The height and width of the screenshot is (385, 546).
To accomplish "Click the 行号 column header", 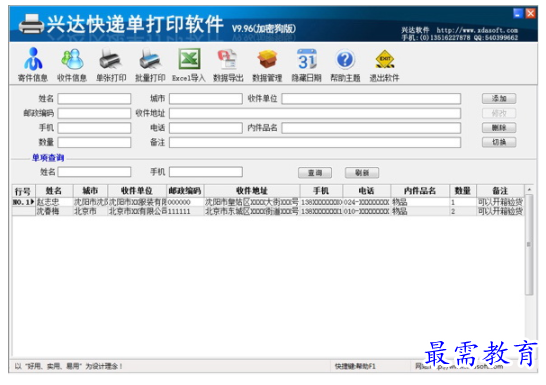I will (x=24, y=191).
